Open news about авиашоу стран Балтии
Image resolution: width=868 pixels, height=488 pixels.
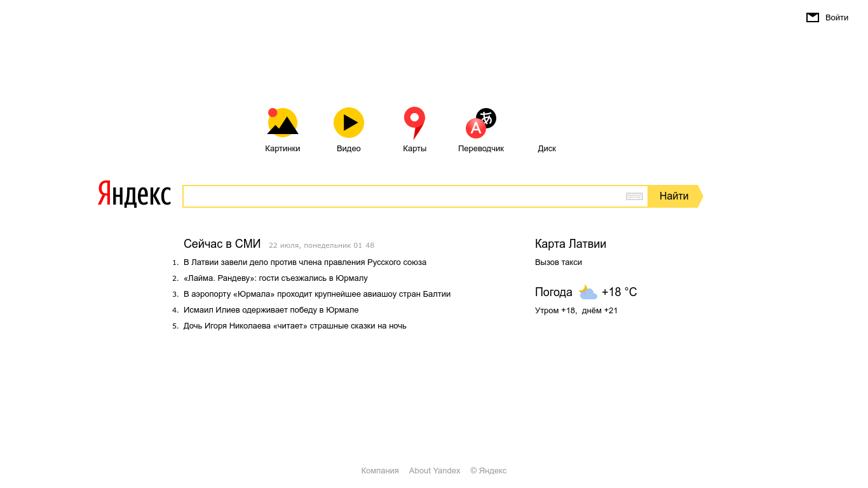317,294
